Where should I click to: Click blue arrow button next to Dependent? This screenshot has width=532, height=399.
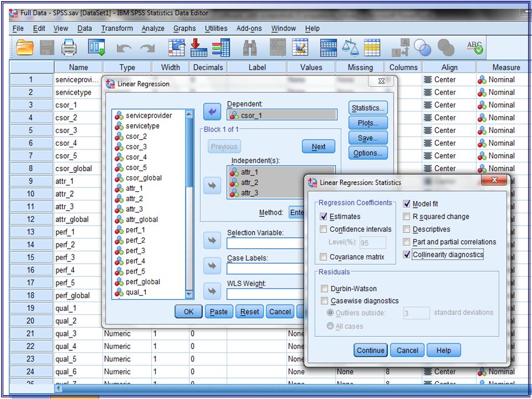click(x=212, y=111)
